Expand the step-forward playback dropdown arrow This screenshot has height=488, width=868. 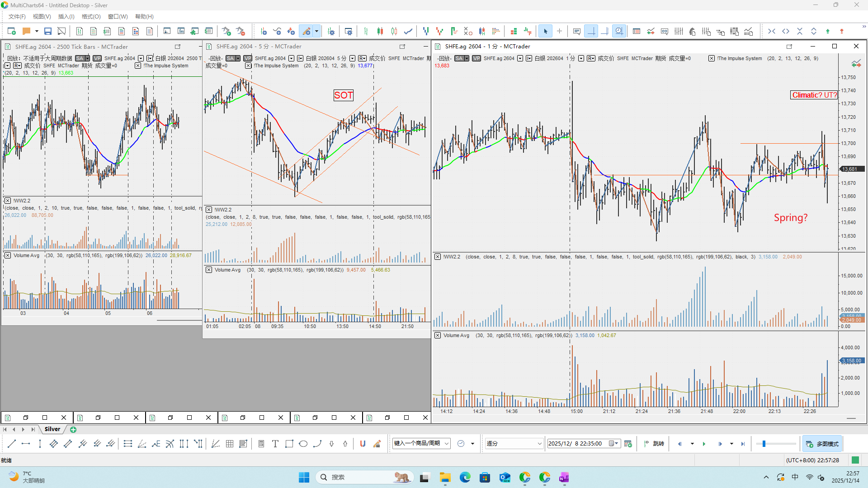click(731, 444)
